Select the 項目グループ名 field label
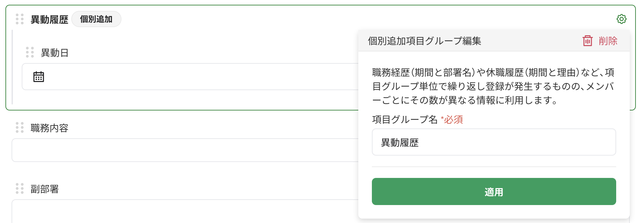The width and height of the screenshot is (644, 223). click(x=402, y=120)
